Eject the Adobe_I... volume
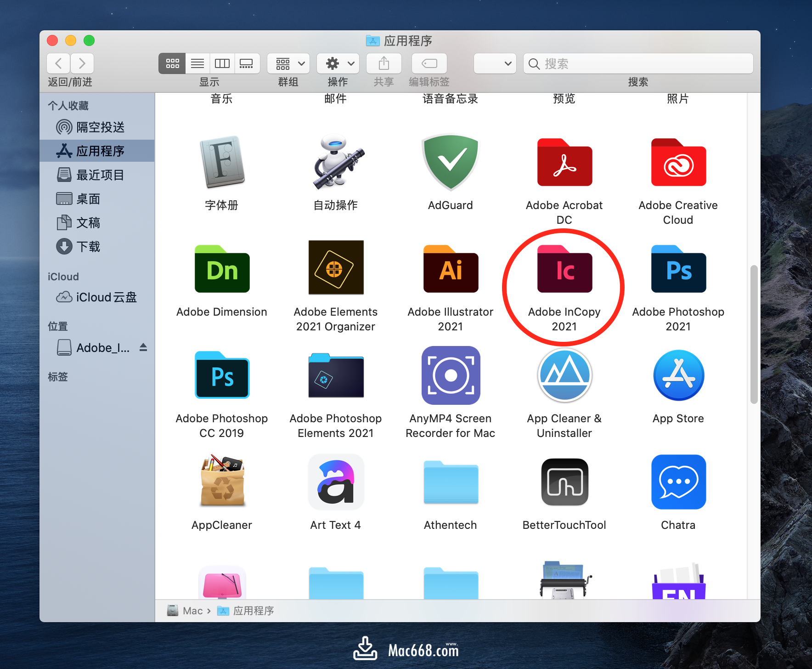 click(x=143, y=347)
